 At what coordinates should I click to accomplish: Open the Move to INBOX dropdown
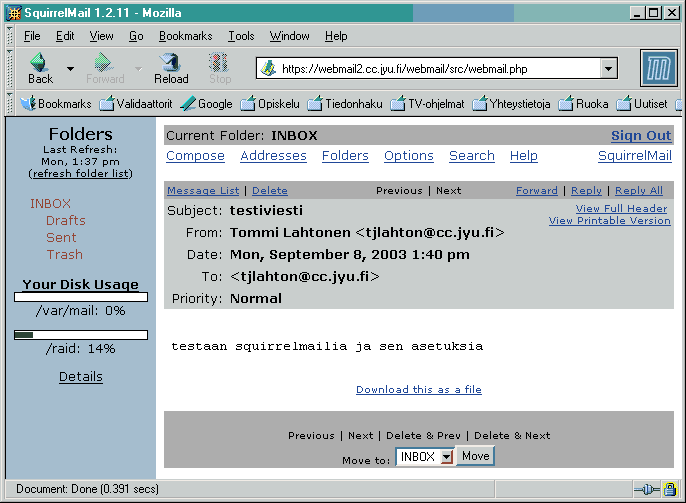pos(424,457)
